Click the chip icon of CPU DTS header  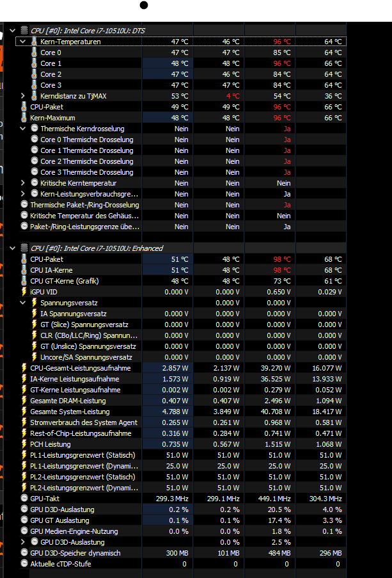point(24,31)
